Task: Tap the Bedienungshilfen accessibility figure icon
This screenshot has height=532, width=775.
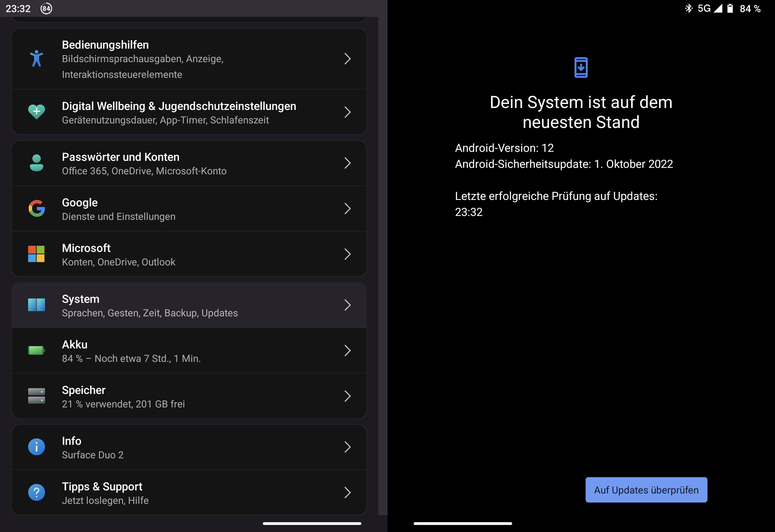Action: pyautogui.click(x=37, y=59)
